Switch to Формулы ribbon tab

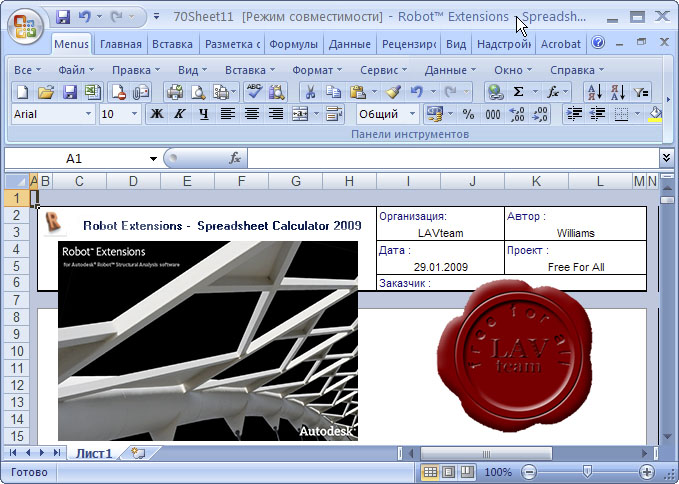tap(293, 44)
